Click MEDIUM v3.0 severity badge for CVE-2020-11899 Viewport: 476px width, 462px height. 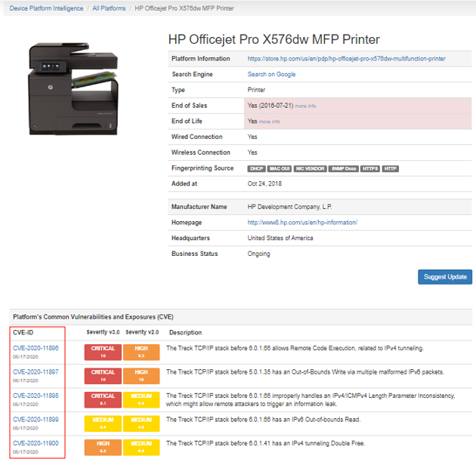point(104,423)
